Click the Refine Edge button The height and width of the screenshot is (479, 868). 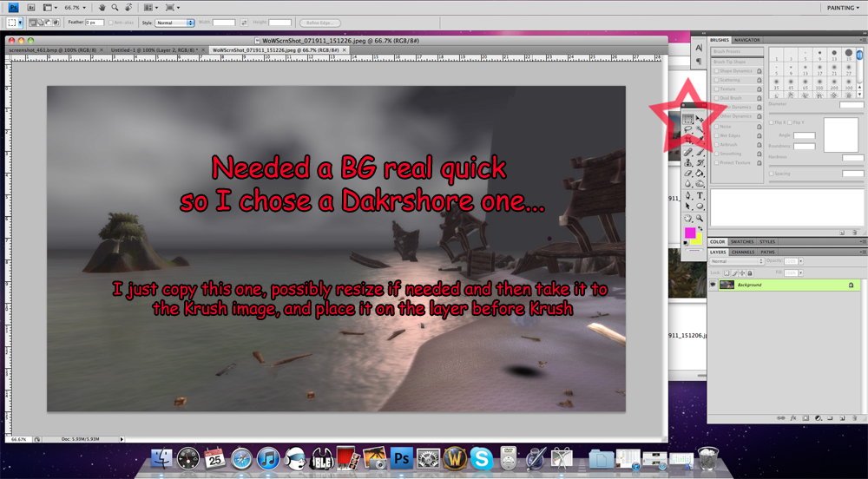(x=319, y=23)
